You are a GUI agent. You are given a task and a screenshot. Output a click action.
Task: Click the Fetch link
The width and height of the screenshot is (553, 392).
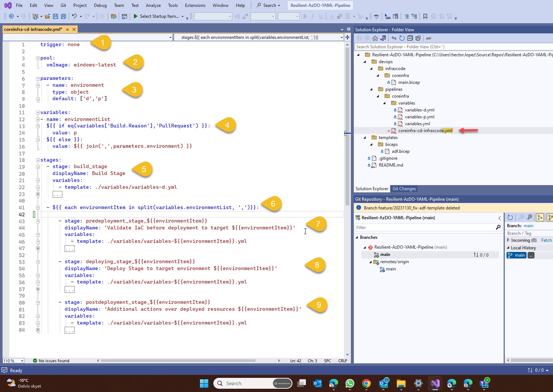tap(546, 240)
